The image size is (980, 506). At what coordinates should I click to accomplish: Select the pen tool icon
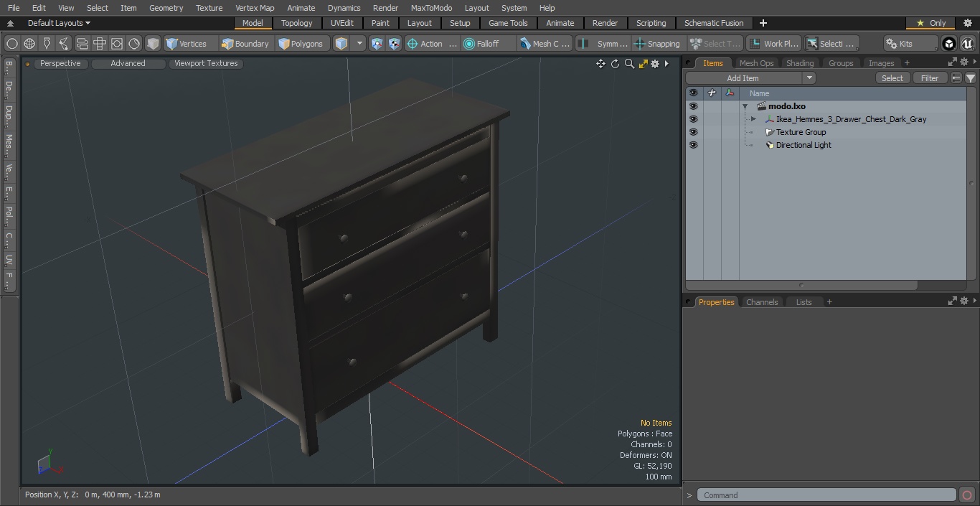coord(47,44)
